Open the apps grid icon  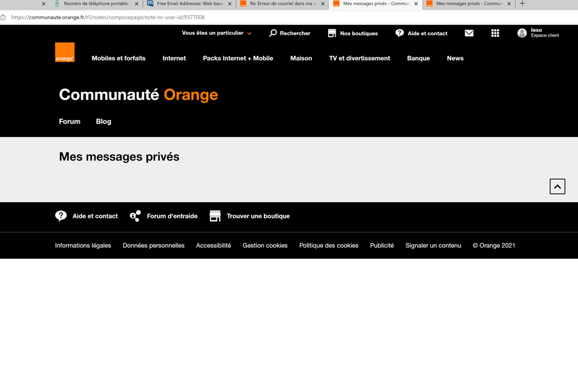(x=495, y=33)
